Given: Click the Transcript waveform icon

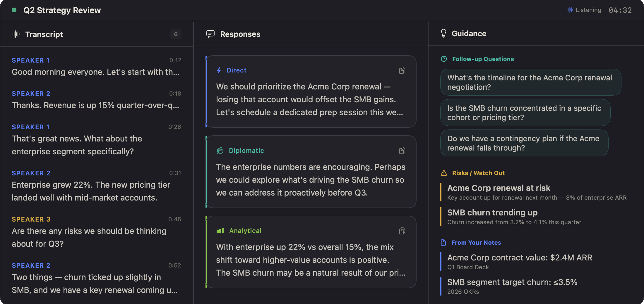Looking at the screenshot, I should (x=16, y=34).
